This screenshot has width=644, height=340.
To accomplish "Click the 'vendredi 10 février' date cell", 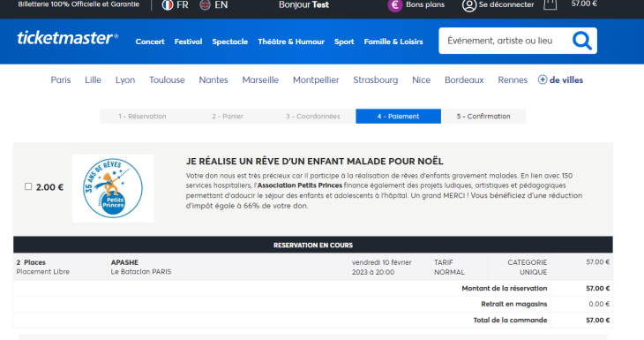I will tap(389, 267).
